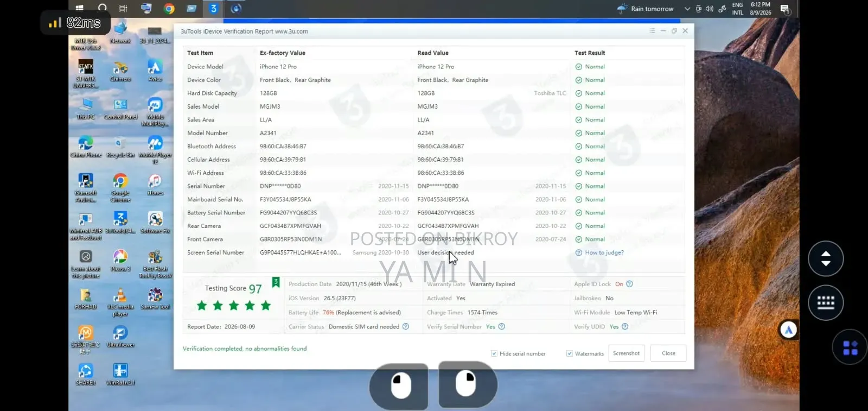The image size is (868, 411).
Task: Tap the remote right mouse button overlay
Action: pos(467,384)
